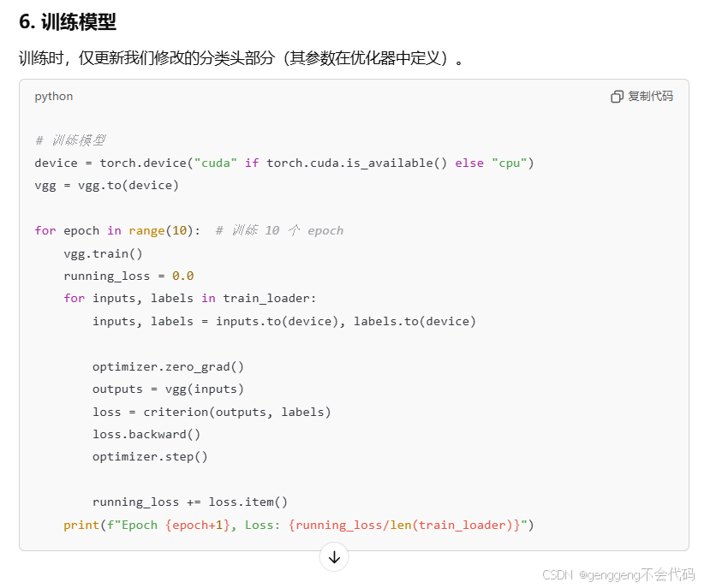This screenshot has width=710, height=588.
Task: Click the line 'optimizer.zero_grad()'
Action: pyautogui.click(x=169, y=366)
